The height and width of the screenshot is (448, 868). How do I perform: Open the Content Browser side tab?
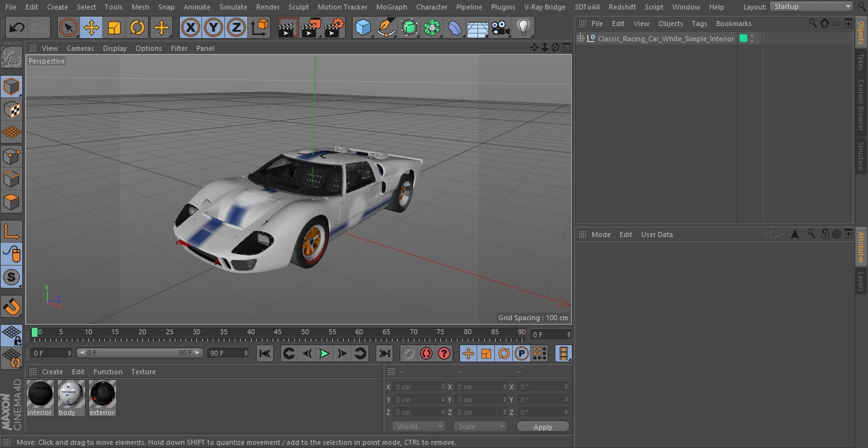(x=861, y=105)
